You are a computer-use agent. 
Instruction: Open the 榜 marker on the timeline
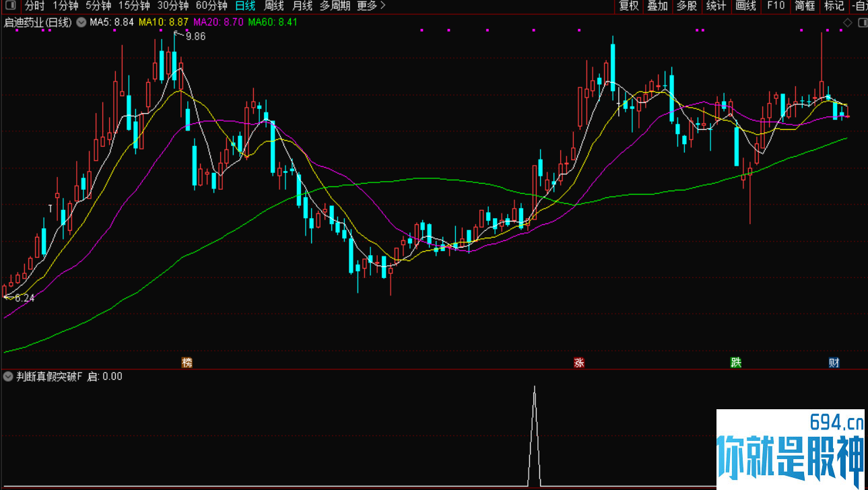[x=187, y=363]
